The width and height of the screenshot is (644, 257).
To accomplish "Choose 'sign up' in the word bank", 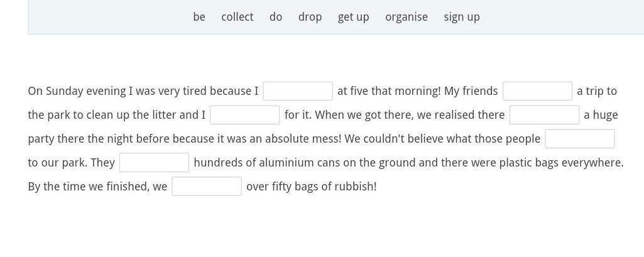I will (x=462, y=17).
